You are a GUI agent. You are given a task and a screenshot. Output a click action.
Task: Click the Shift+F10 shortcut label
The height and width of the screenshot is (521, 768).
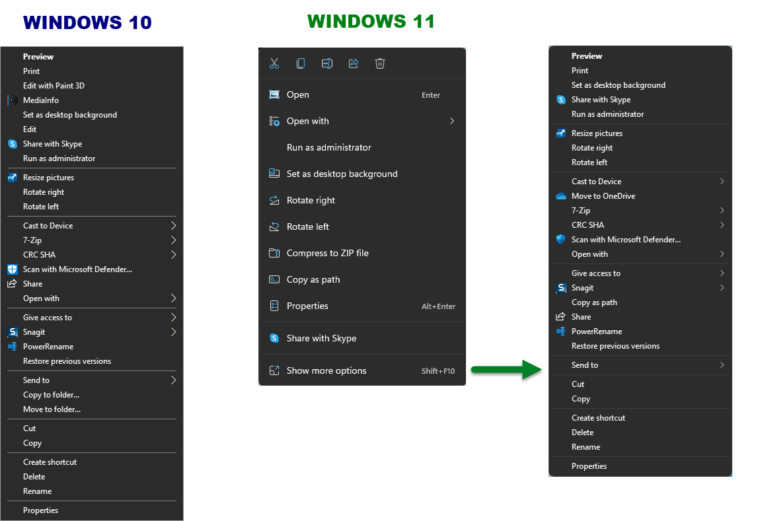point(438,371)
